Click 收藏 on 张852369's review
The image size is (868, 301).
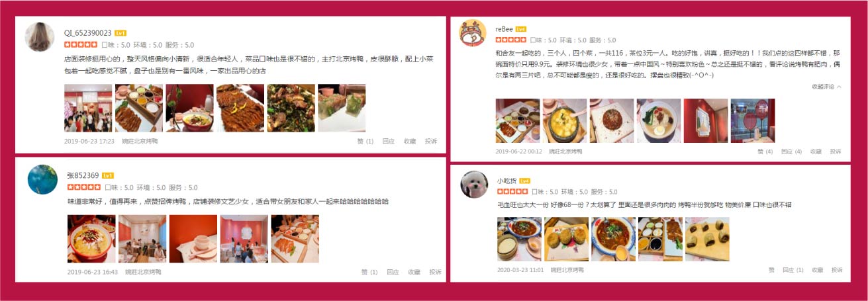[414, 272]
